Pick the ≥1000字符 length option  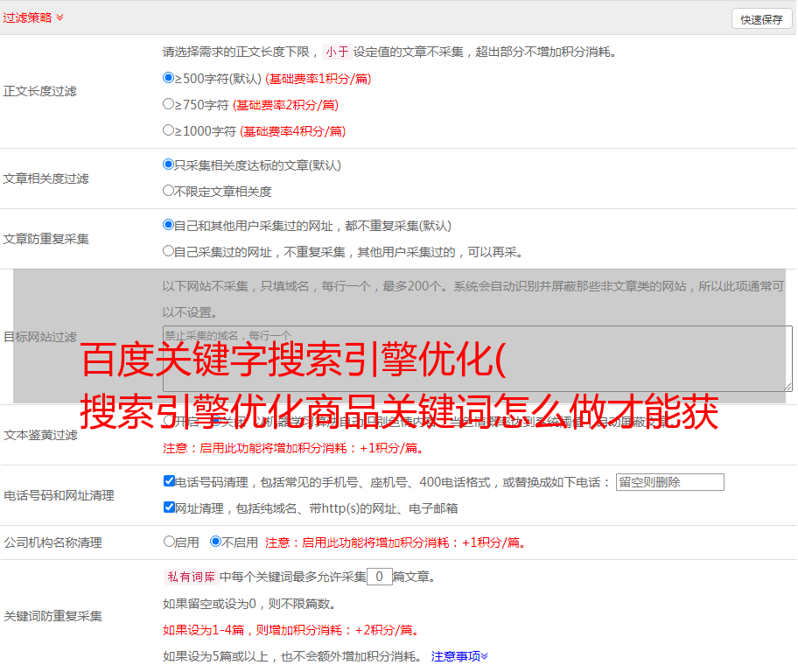click(168, 129)
